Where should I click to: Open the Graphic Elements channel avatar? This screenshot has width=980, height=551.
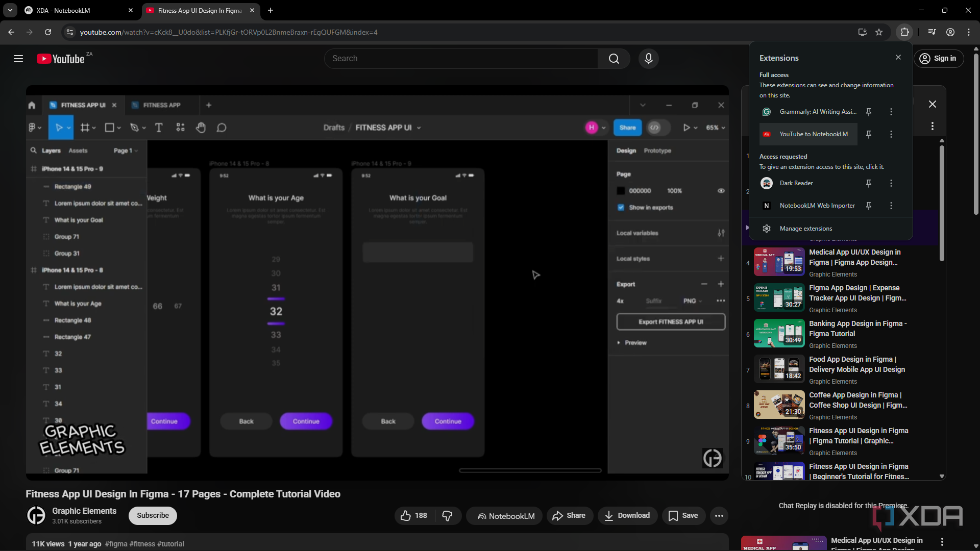36,515
